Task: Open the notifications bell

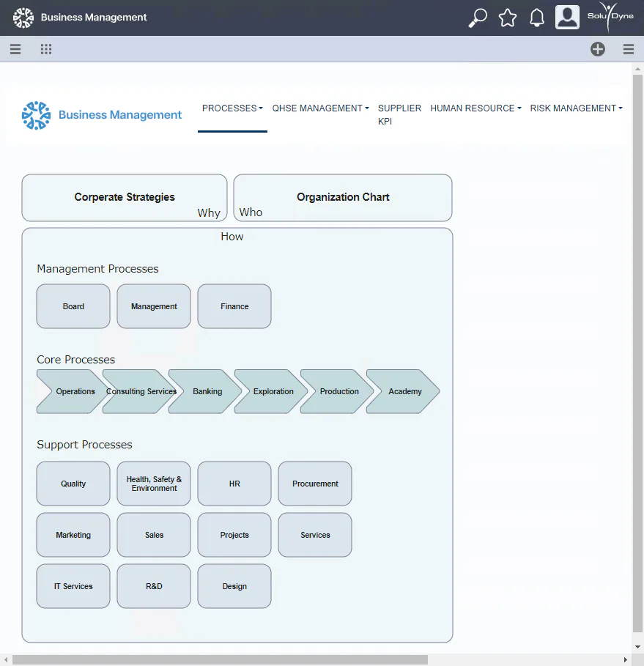Action: coord(537,18)
